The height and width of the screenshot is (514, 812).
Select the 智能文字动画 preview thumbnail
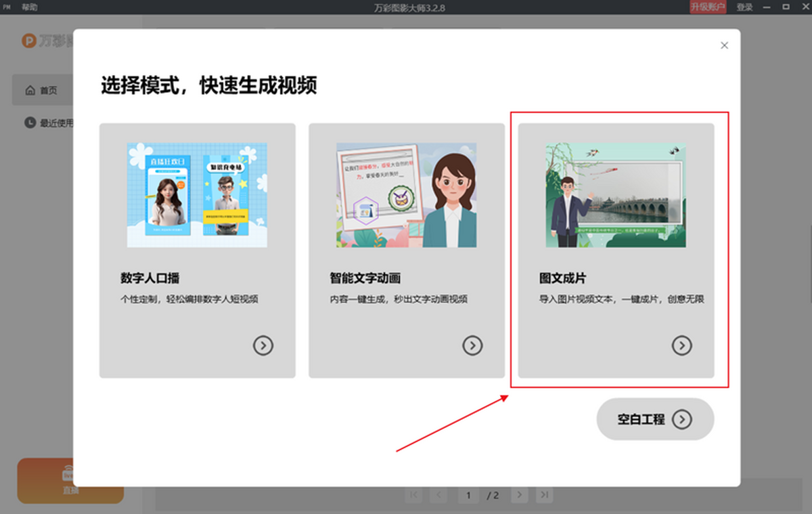(407, 195)
